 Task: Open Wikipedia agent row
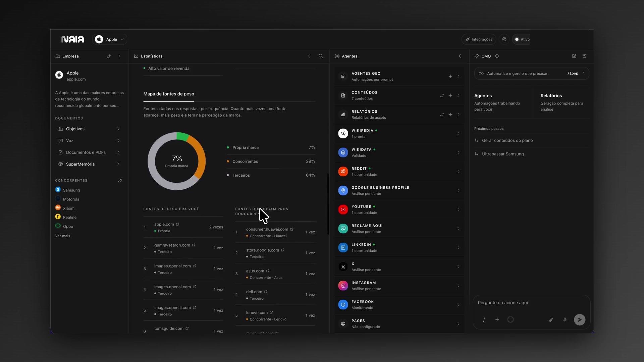(x=399, y=133)
